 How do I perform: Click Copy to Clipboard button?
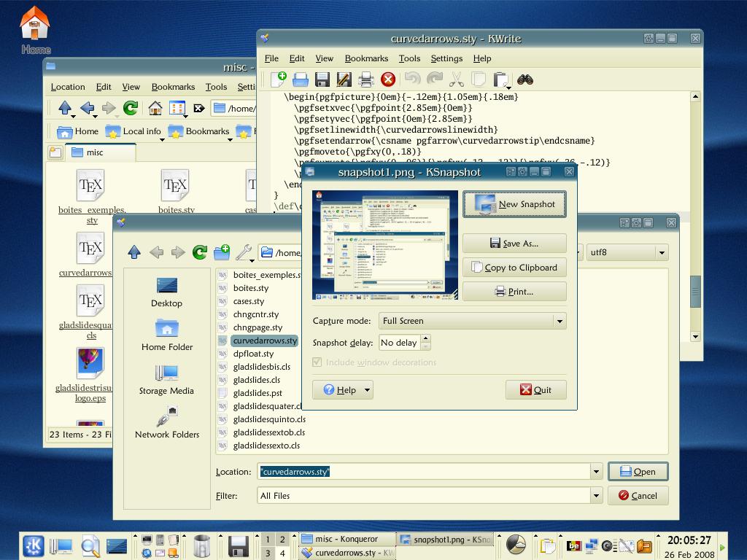click(x=514, y=268)
